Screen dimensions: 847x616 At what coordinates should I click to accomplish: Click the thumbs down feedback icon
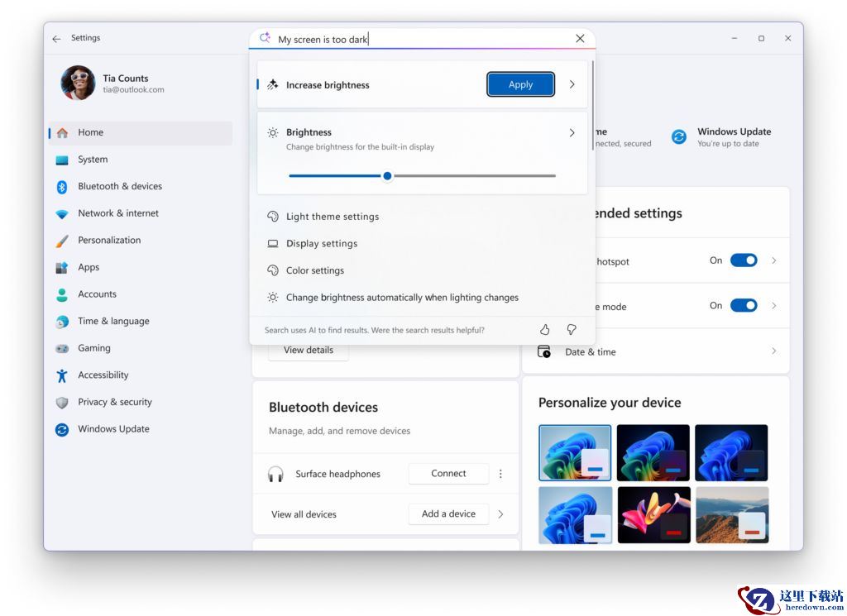coord(571,330)
